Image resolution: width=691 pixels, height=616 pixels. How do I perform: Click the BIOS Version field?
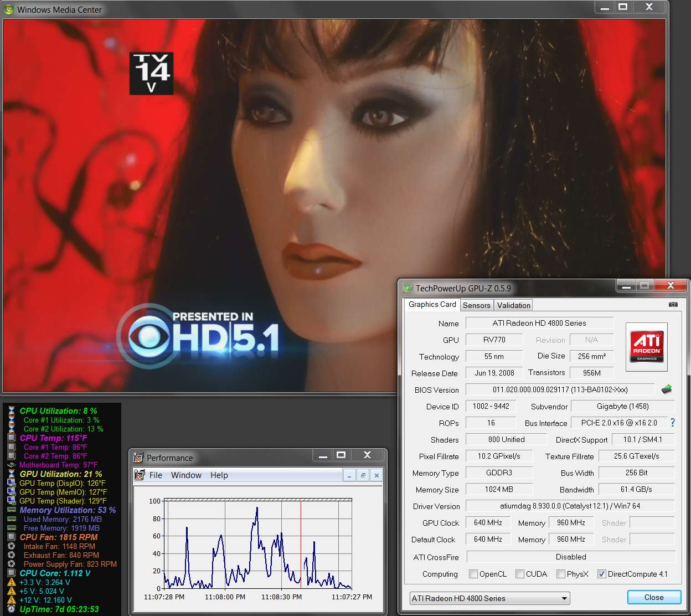pos(560,389)
